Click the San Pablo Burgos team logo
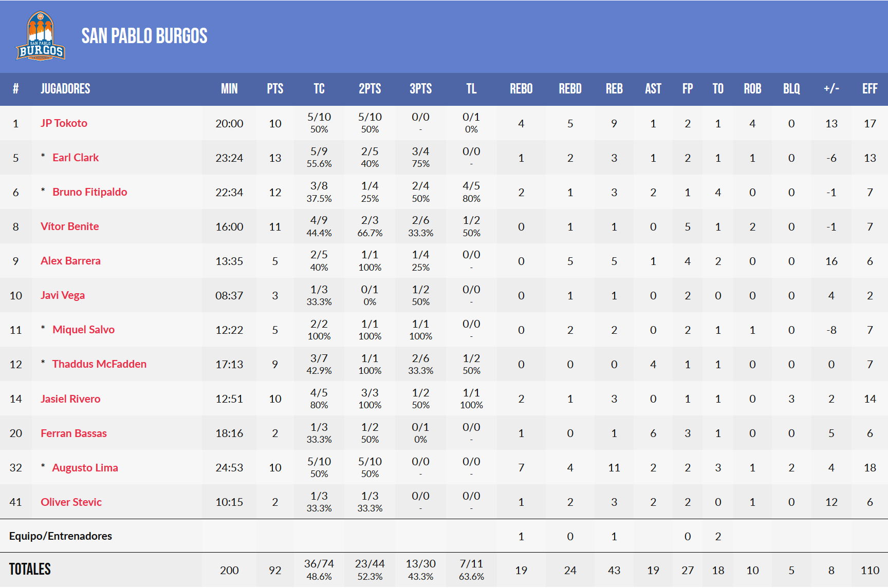Image resolution: width=888 pixels, height=588 pixels. click(x=41, y=36)
